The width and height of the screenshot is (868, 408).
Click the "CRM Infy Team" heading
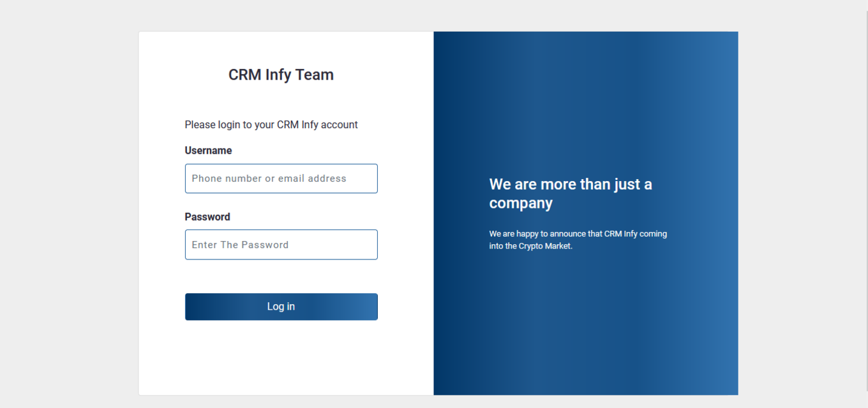(281, 75)
